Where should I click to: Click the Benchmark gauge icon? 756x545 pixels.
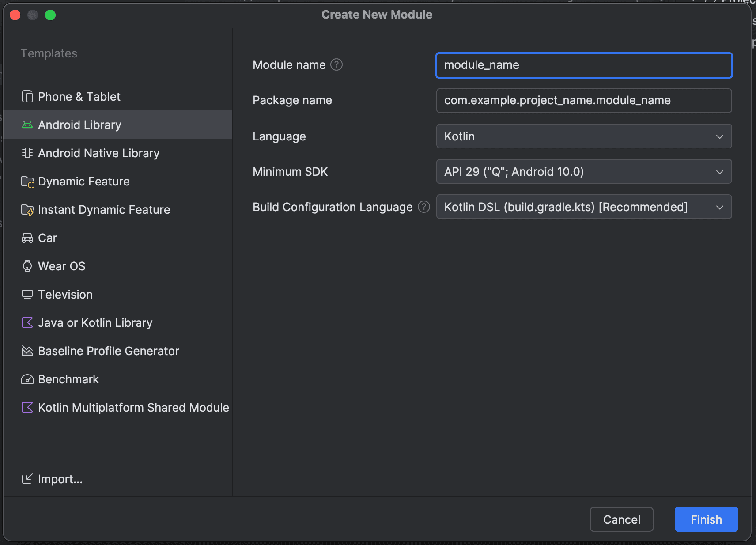[27, 379]
